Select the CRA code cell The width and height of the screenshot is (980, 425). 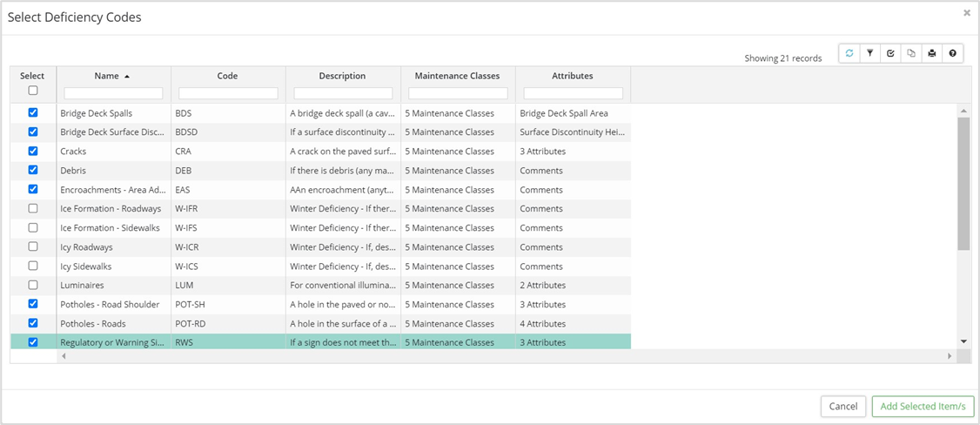229,152
